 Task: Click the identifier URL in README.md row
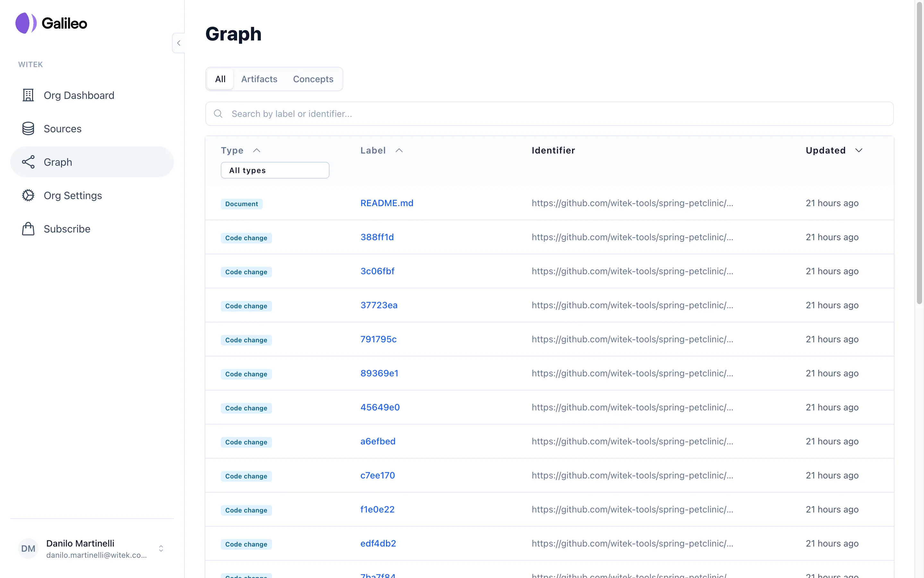pos(632,203)
